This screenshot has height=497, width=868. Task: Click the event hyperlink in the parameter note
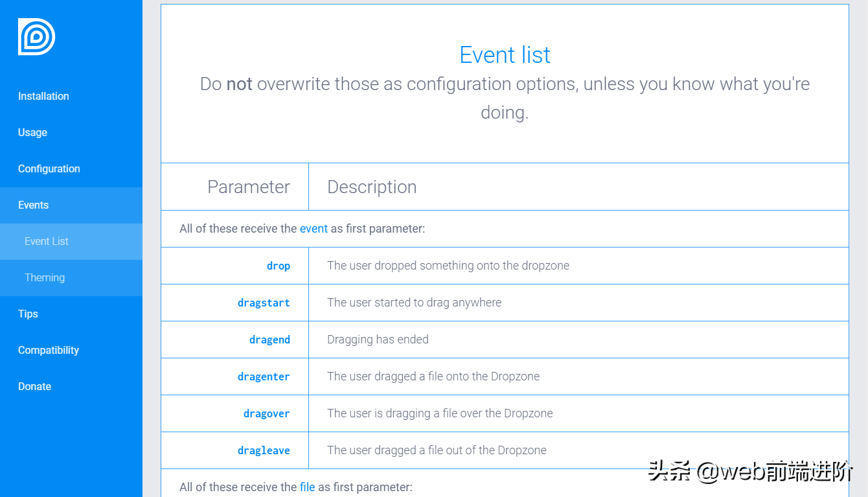pyautogui.click(x=314, y=228)
